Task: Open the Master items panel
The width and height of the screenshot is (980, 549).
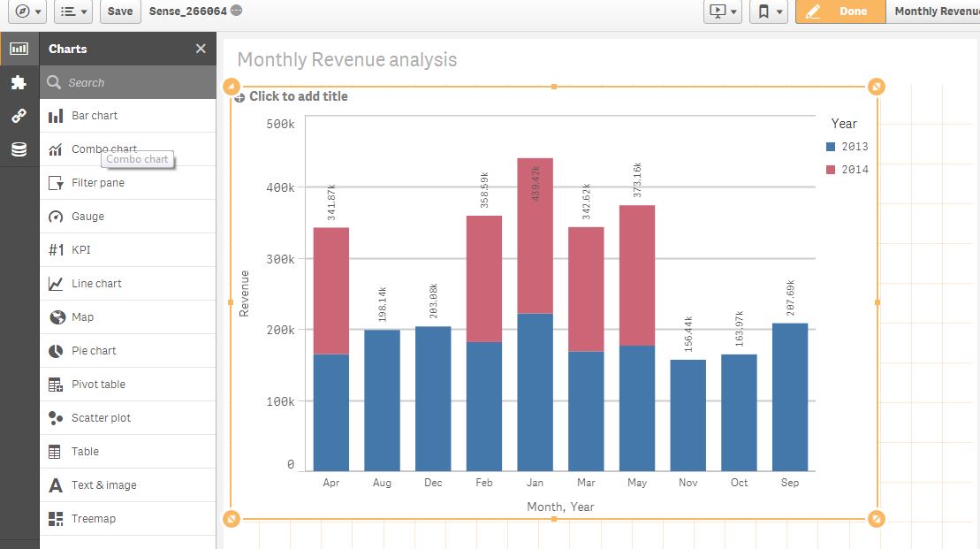Action: pyautogui.click(x=18, y=116)
